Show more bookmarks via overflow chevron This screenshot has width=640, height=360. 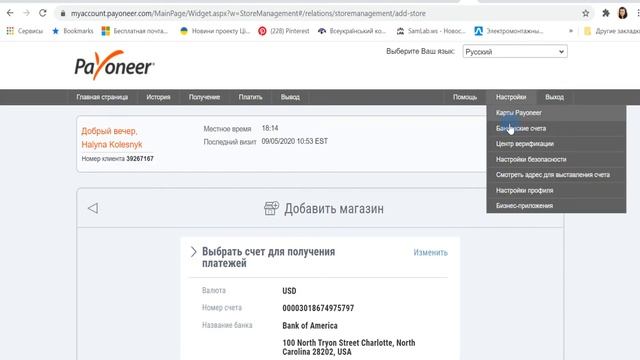point(571,31)
